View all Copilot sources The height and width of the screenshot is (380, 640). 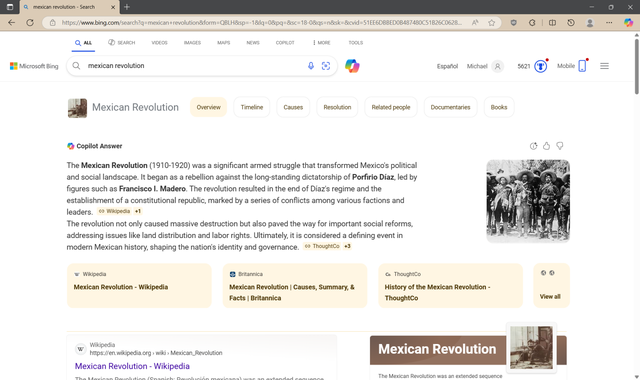coord(551,285)
